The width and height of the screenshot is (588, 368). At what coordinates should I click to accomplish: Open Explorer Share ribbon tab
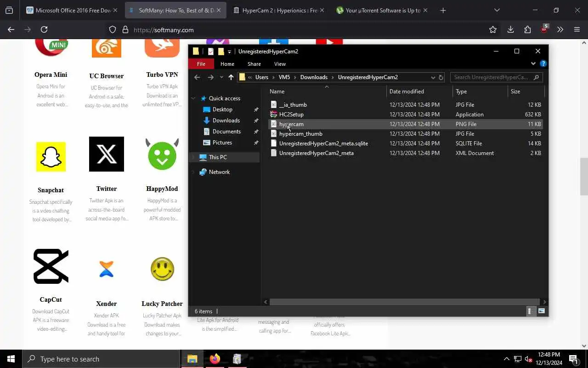click(254, 64)
